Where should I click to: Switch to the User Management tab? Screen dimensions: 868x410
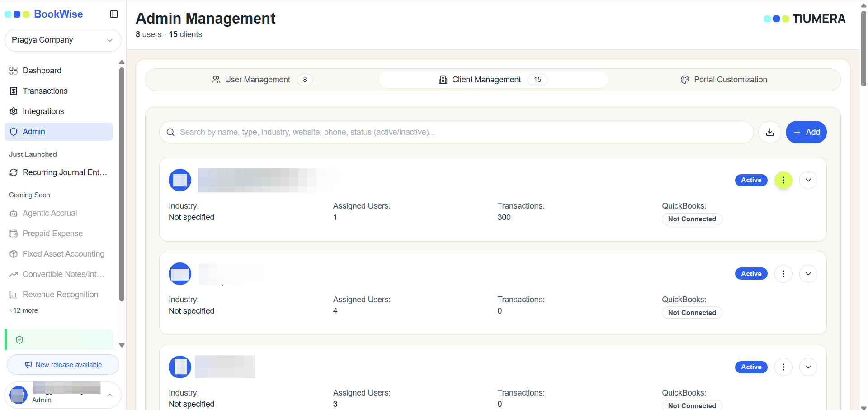pos(262,80)
